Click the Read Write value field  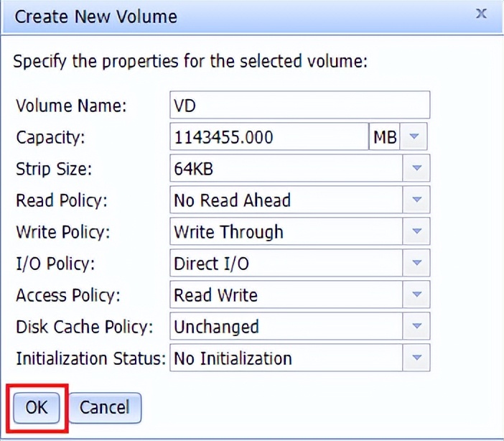pyautogui.click(x=286, y=294)
